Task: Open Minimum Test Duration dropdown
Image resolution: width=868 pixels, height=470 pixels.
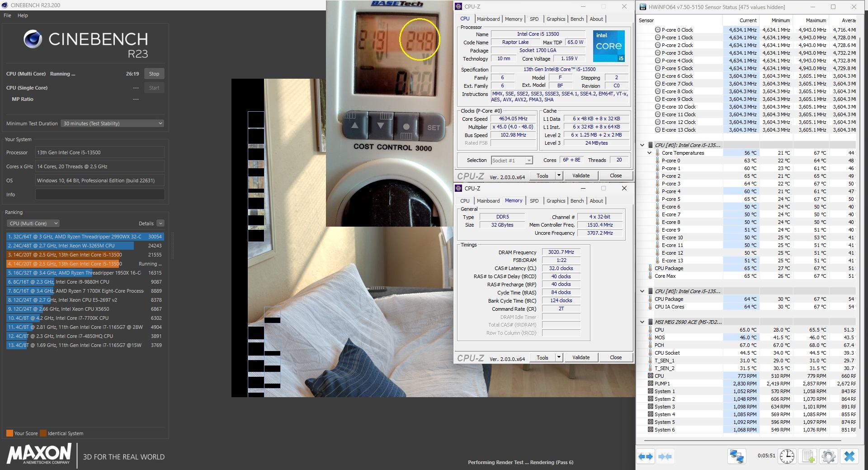Action: [x=112, y=123]
